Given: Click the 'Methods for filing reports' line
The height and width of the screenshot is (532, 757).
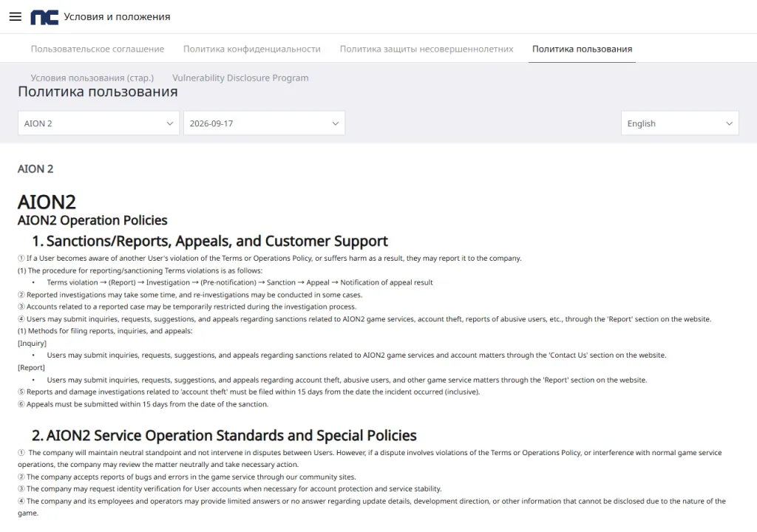Looking at the screenshot, I should pos(105,331).
